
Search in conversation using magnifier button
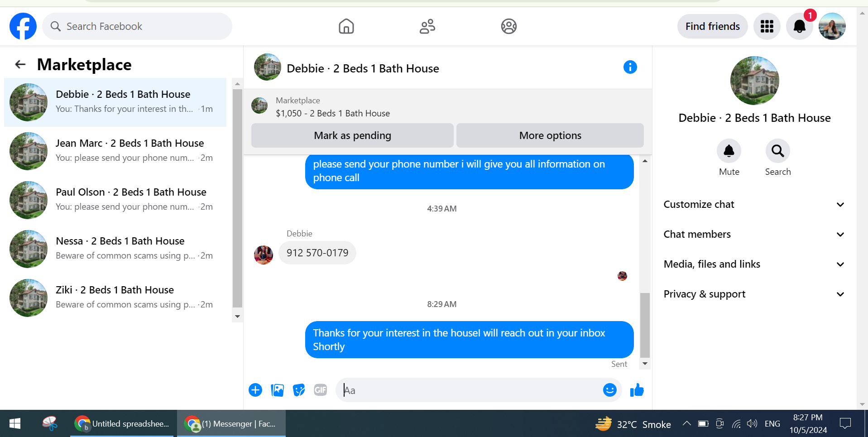click(x=778, y=151)
